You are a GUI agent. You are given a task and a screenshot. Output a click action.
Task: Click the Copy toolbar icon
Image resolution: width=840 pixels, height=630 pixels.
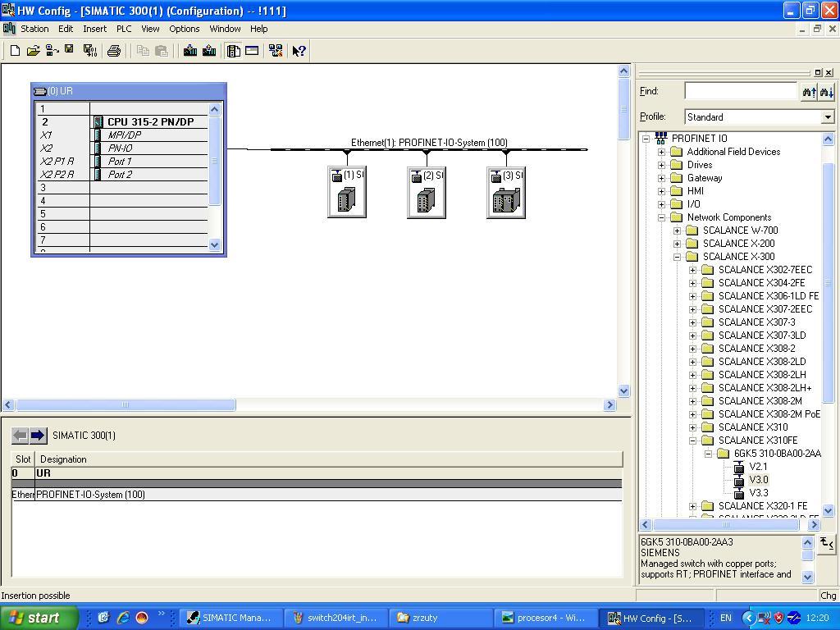click(x=143, y=51)
